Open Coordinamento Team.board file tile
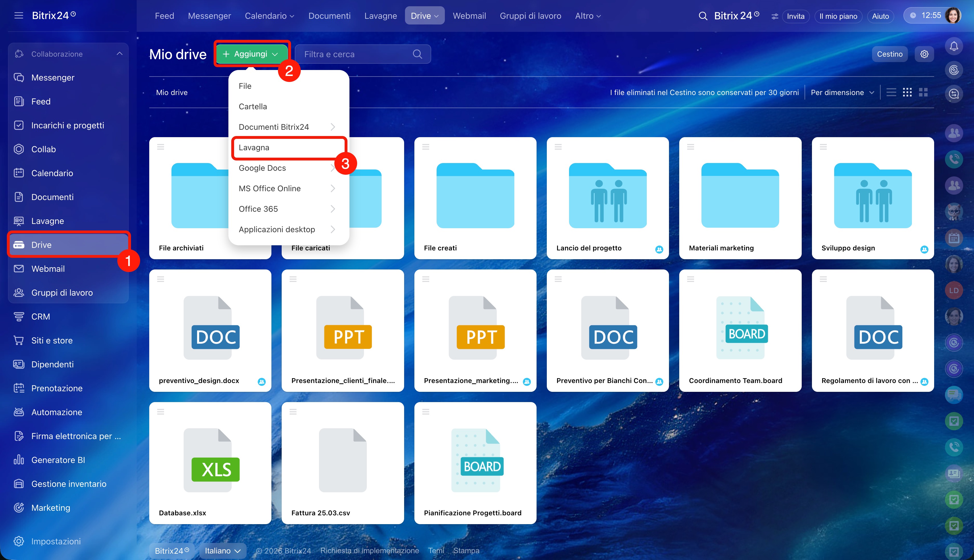Image resolution: width=974 pixels, height=560 pixels. [x=740, y=330]
